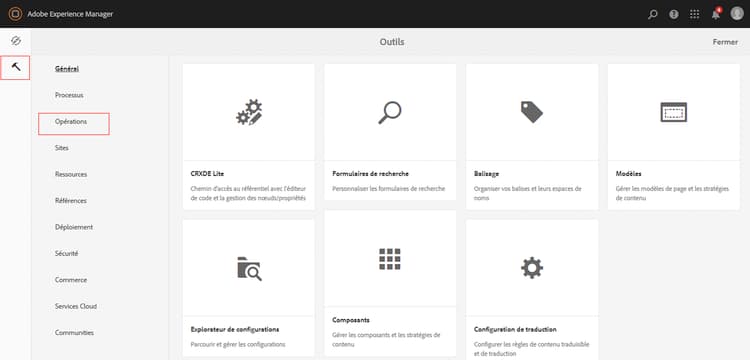Select the Tools hammer icon in rail
The image size is (750, 360).
(16, 67)
